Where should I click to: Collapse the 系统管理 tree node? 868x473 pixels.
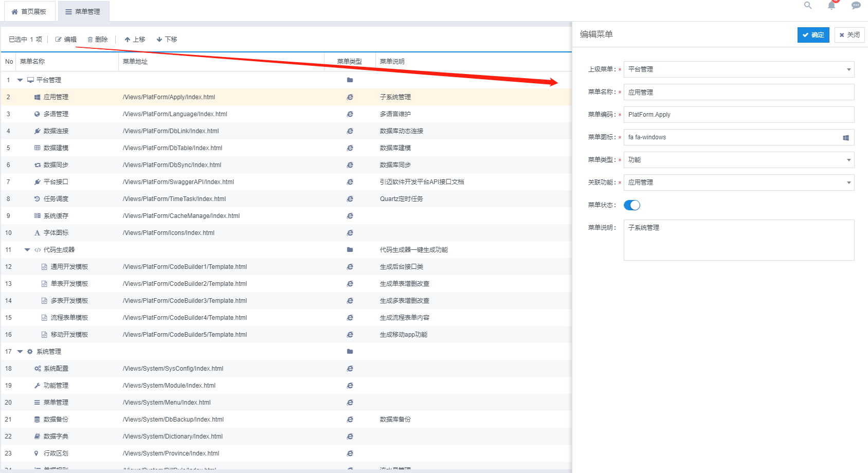pyautogui.click(x=20, y=352)
